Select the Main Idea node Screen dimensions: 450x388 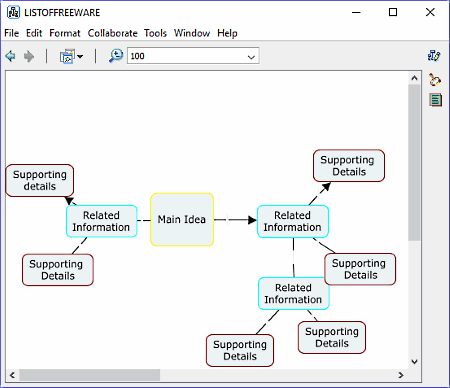(x=182, y=219)
